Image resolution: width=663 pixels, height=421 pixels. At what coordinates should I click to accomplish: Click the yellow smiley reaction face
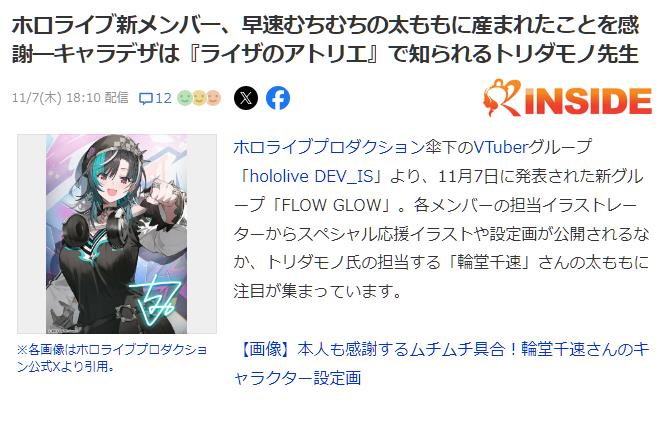pyautogui.click(x=199, y=98)
